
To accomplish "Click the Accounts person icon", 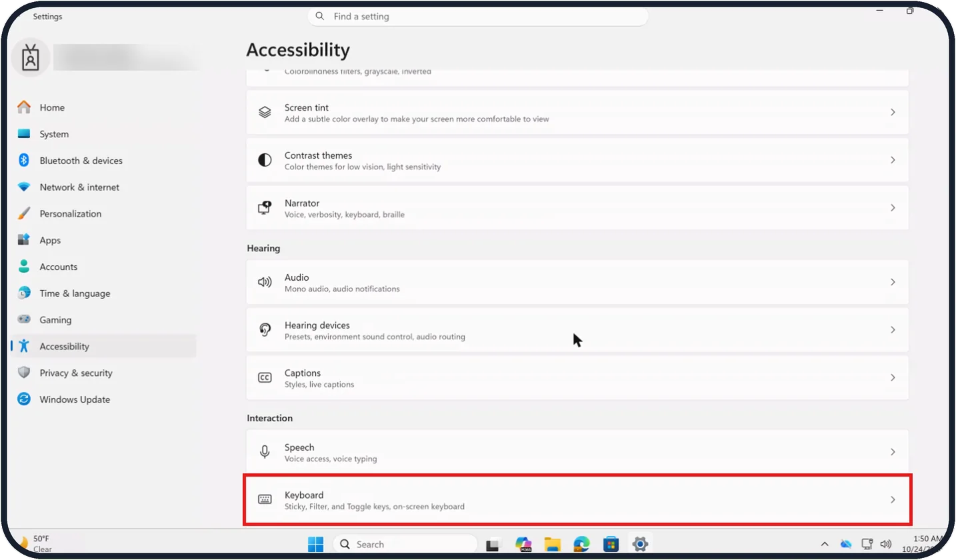I will point(24,267).
